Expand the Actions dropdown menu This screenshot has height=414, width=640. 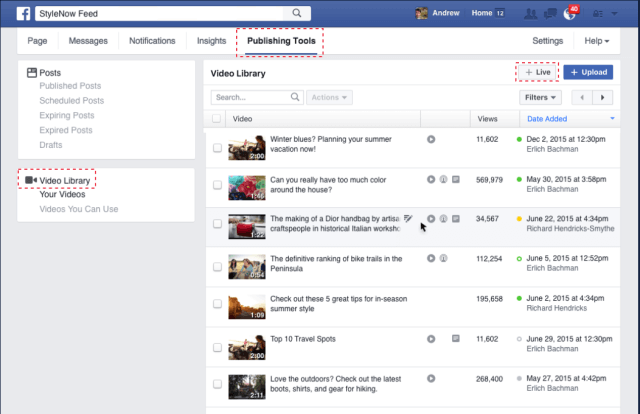330,97
